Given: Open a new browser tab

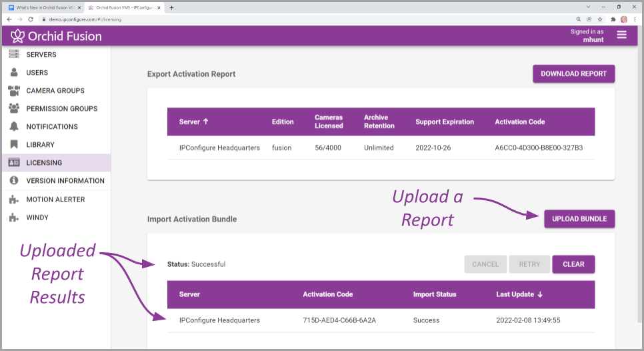Looking at the screenshot, I should (172, 7).
